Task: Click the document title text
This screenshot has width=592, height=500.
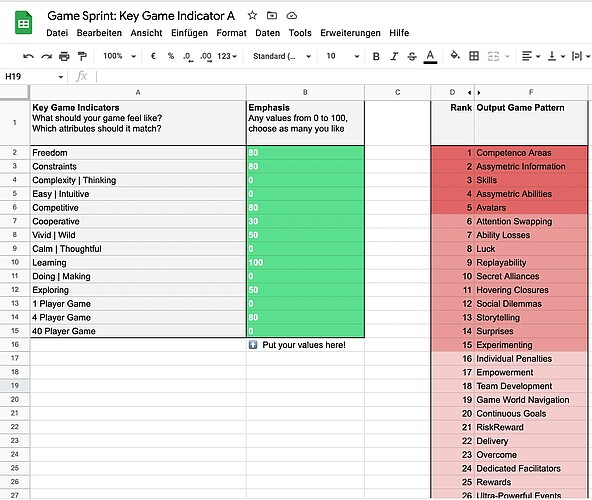Action: pyautogui.click(x=141, y=15)
